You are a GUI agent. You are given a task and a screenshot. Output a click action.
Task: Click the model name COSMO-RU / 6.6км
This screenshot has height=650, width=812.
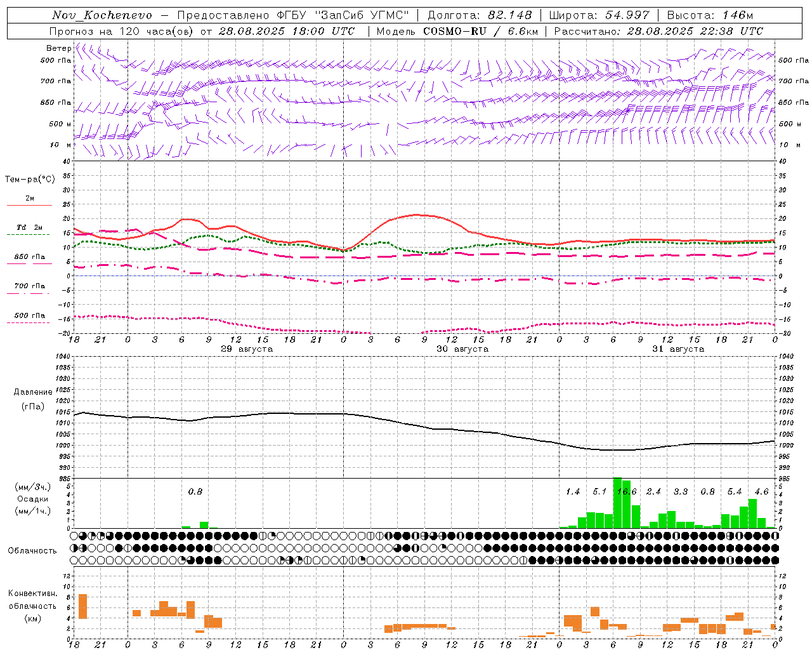click(480, 31)
